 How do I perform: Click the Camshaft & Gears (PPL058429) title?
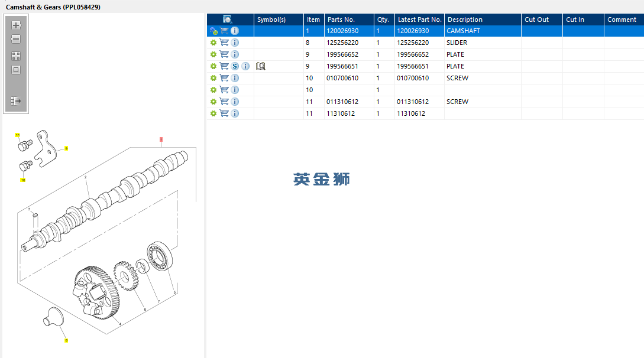click(53, 7)
